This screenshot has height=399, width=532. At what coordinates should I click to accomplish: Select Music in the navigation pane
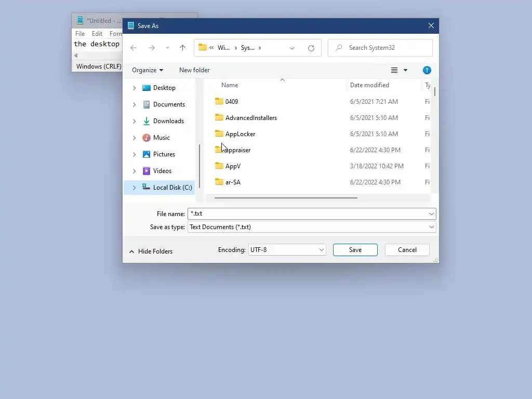pyautogui.click(x=161, y=138)
